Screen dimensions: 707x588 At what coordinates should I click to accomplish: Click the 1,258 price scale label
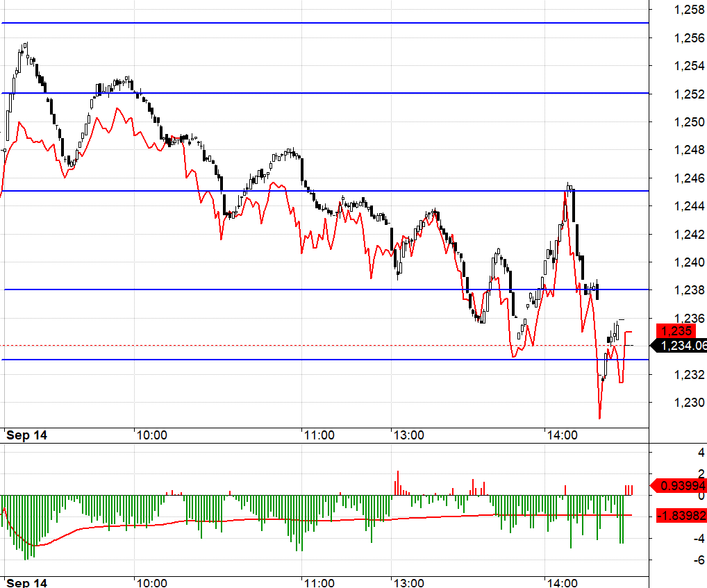[689, 10]
